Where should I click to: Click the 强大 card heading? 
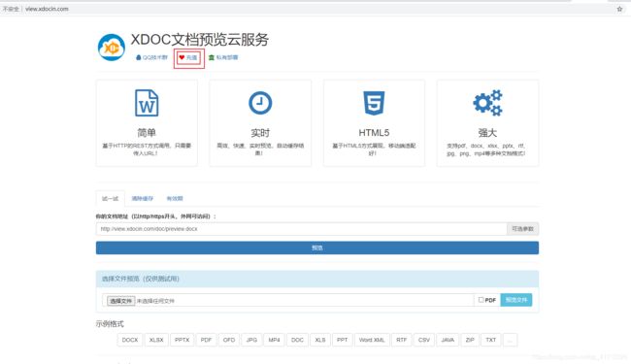[487, 133]
